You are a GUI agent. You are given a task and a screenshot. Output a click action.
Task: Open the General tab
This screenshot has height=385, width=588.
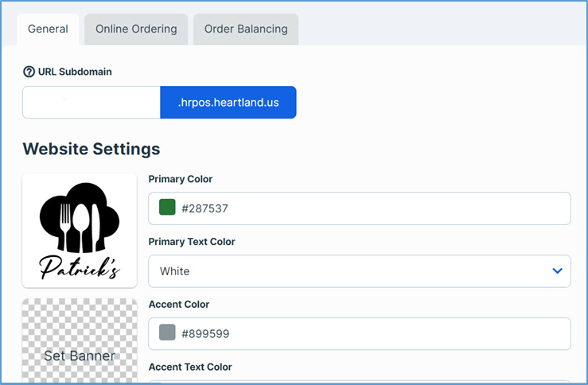coord(48,29)
